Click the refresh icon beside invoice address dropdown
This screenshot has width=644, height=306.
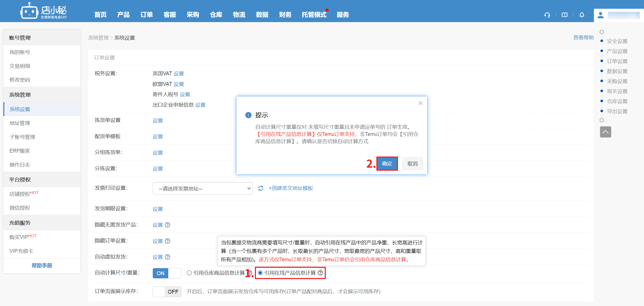260,188
